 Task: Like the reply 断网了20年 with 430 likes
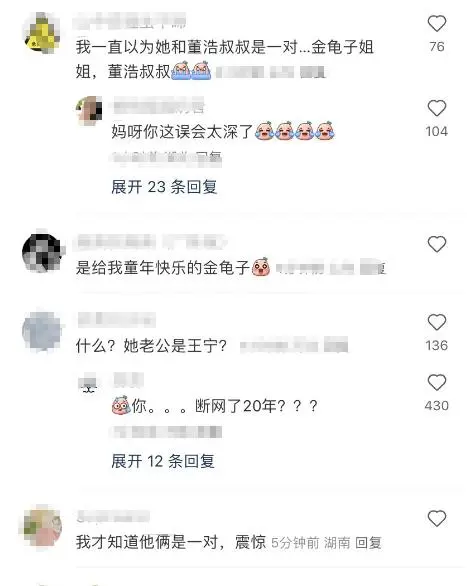tap(436, 383)
